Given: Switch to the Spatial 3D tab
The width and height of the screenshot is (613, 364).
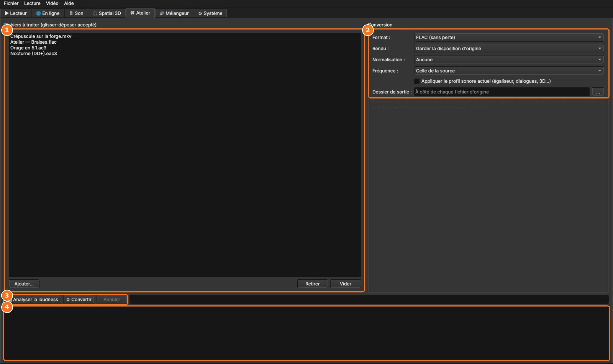Looking at the screenshot, I should [107, 13].
